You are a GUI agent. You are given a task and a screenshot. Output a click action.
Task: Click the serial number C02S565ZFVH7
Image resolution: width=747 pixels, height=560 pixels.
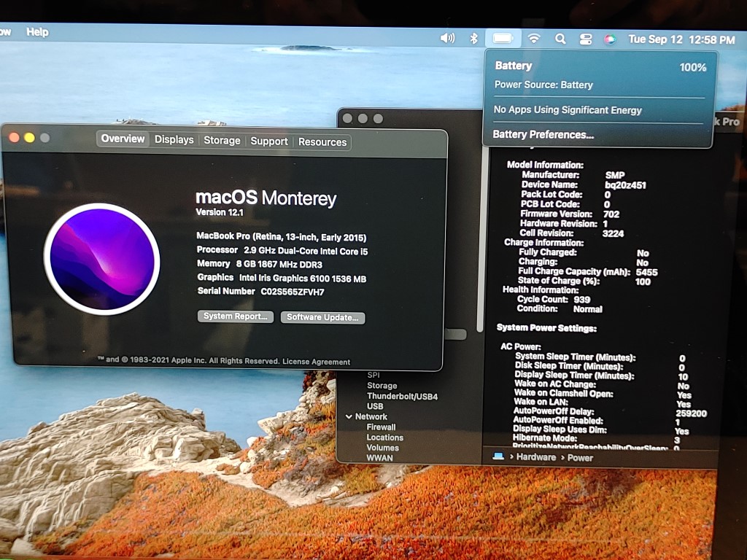pos(293,292)
